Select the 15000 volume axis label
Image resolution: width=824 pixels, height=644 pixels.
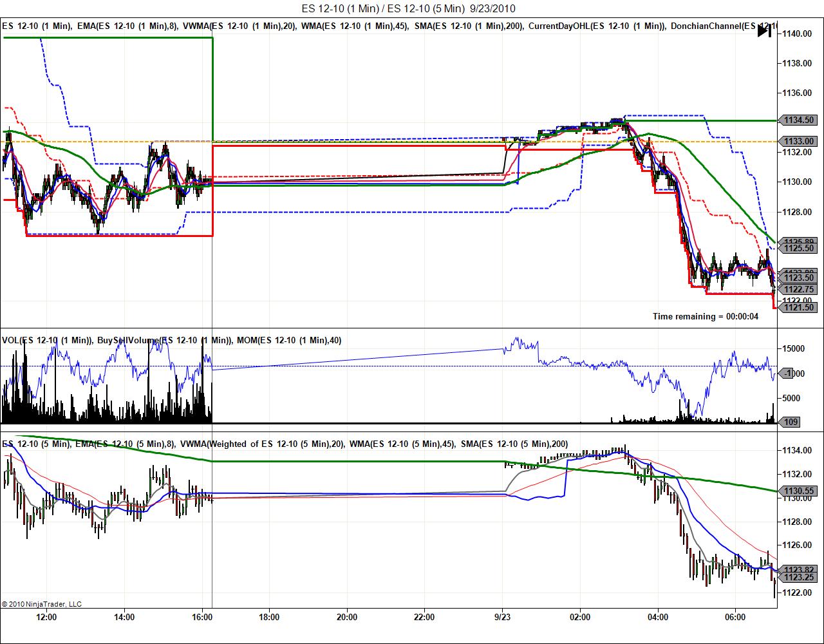click(x=794, y=348)
